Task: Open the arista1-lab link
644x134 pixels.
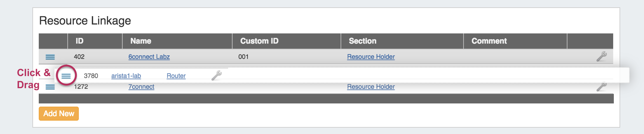Action: point(126,76)
